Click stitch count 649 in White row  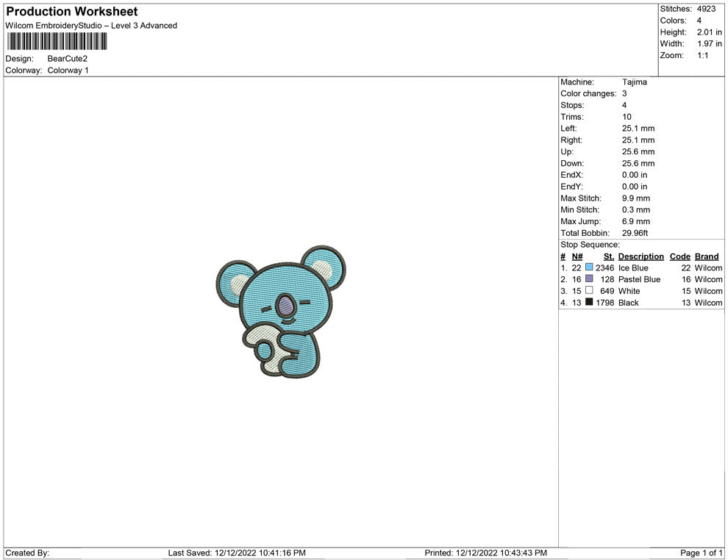pyautogui.click(x=607, y=291)
